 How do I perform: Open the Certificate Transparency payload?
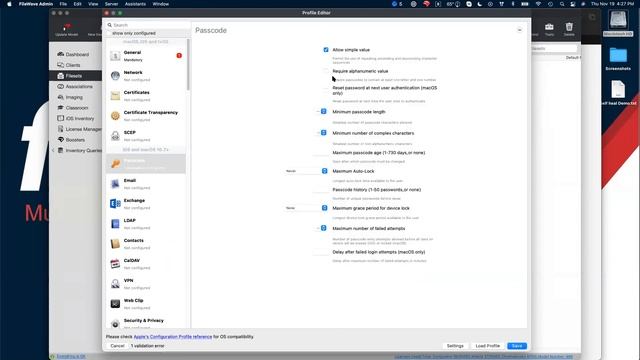[x=146, y=116]
